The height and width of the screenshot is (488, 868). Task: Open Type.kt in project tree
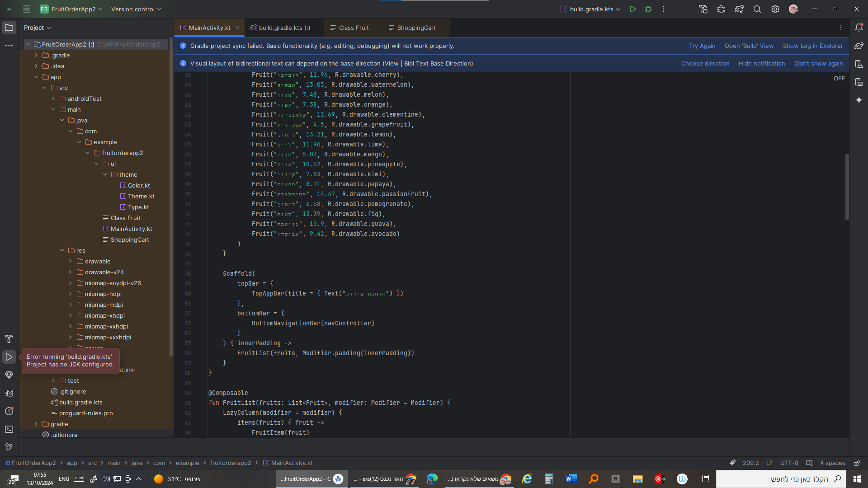click(x=134, y=207)
